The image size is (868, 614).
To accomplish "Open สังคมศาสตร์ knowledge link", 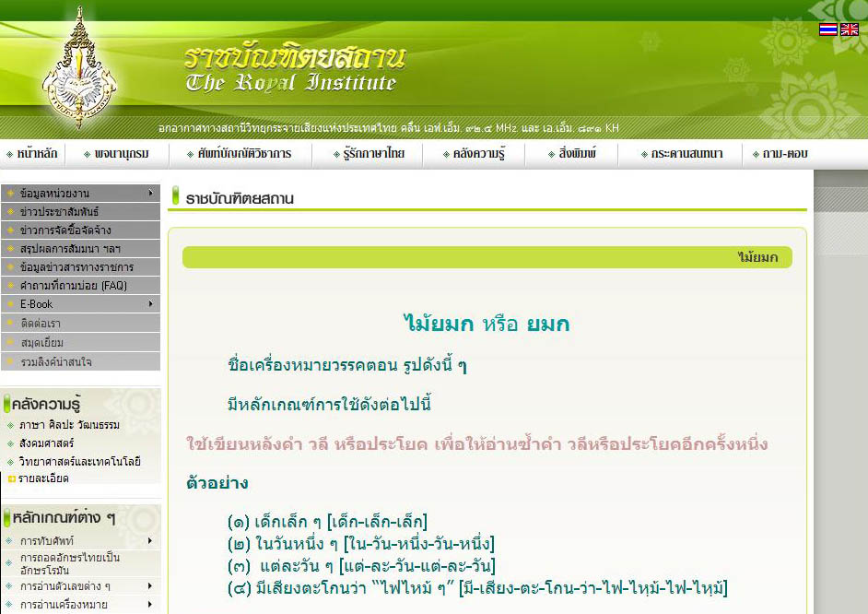I will click(x=46, y=443).
